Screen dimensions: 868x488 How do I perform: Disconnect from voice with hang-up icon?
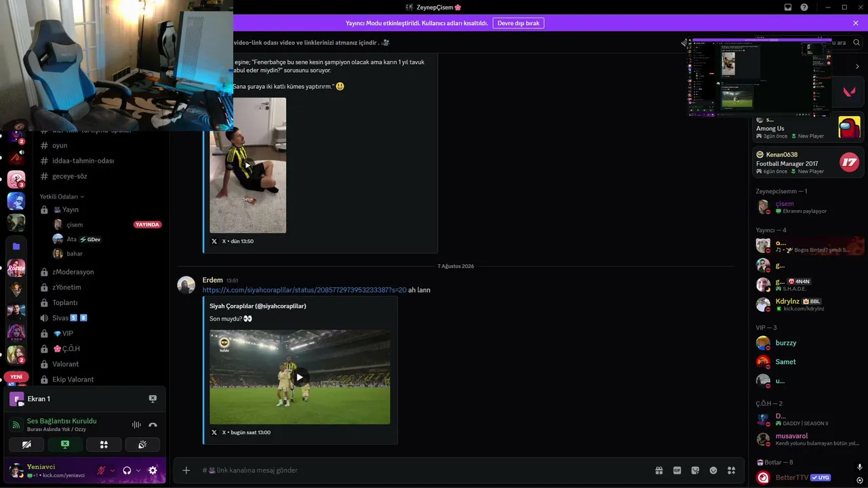(x=153, y=425)
